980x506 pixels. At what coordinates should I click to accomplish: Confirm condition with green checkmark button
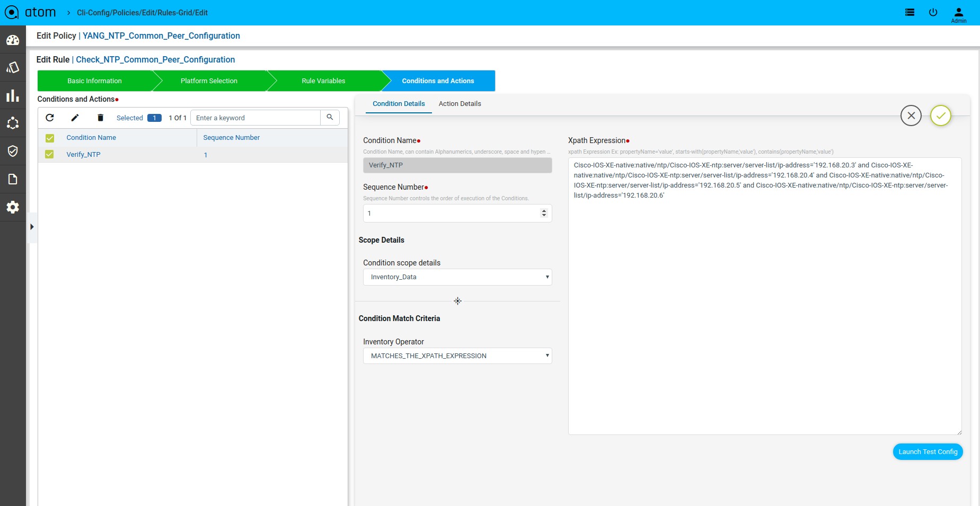941,116
